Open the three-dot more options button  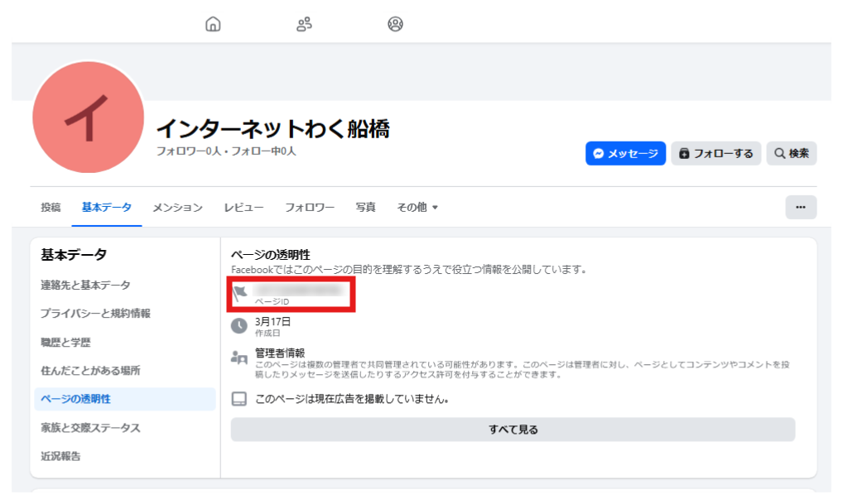pyautogui.click(x=800, y=207)
